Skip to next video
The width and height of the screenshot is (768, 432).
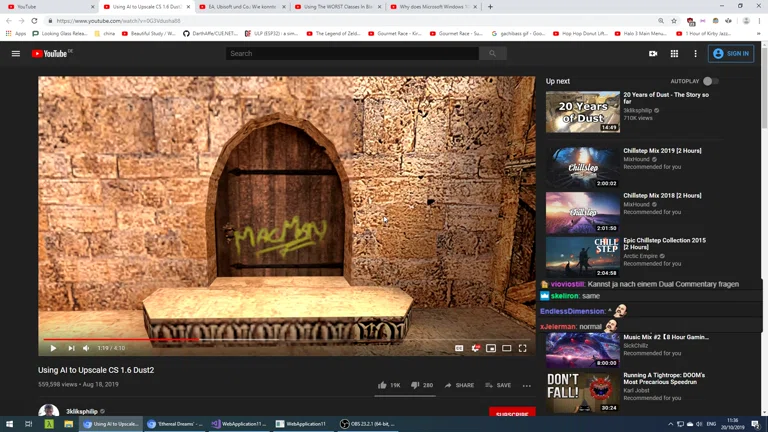[x=72, y=348]
